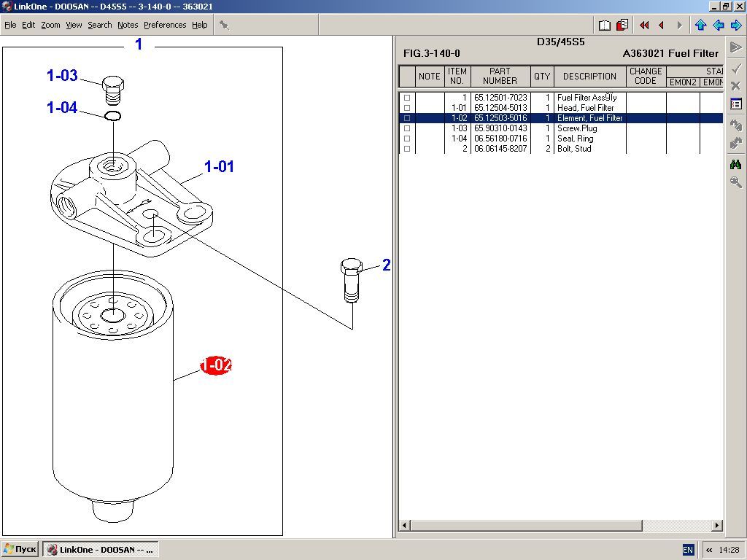Open the Preferences menu
The height and width of the screenshot is (560, 747).
(x=164, y=25)
